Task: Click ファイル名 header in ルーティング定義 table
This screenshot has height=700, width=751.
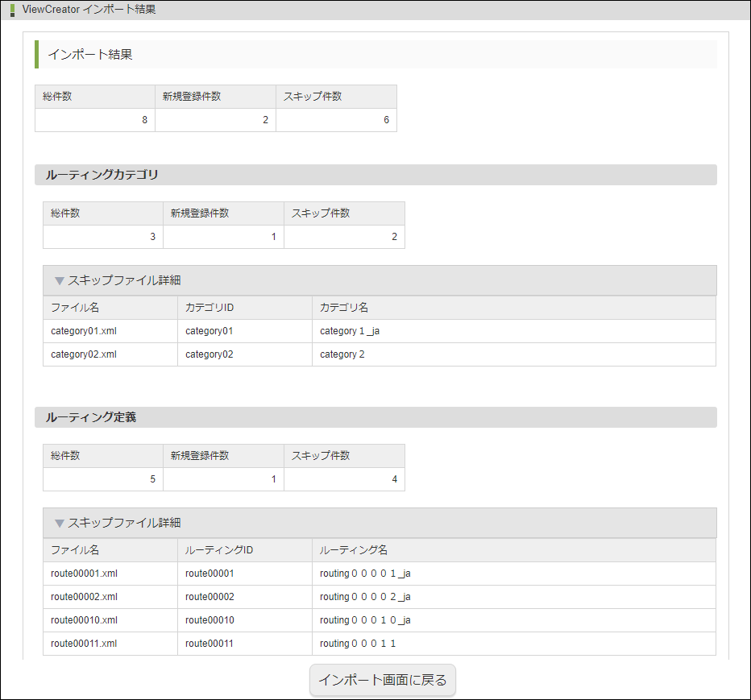Action: click(x=110, y=549)
